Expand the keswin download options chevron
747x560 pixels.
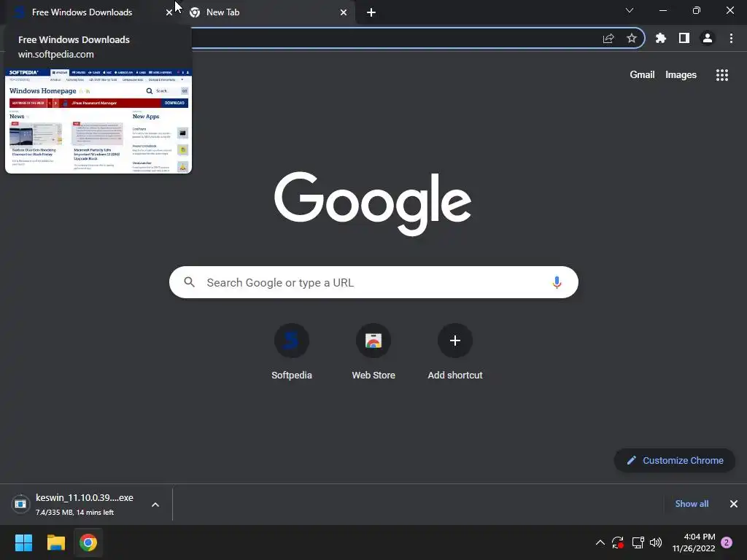point(155,505)
